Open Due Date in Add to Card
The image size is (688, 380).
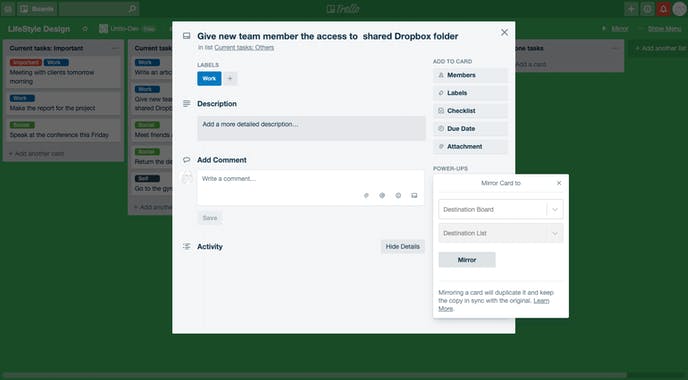coord(470,129)
